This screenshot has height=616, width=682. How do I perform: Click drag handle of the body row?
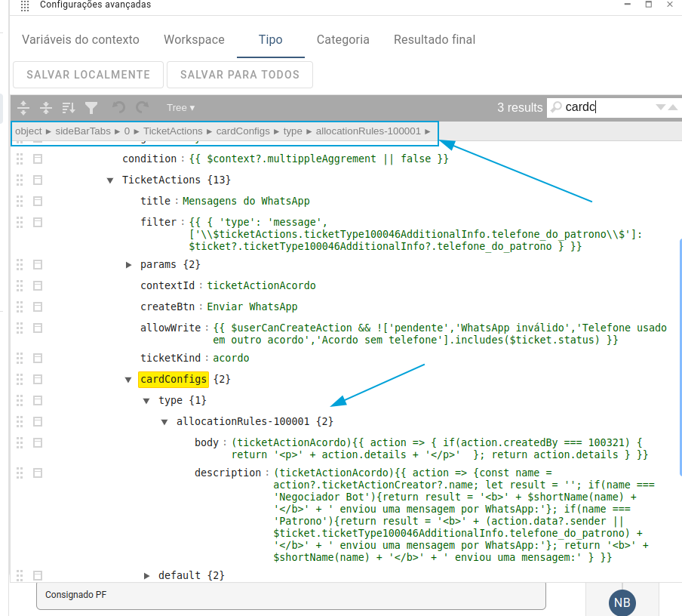[20, 442]
